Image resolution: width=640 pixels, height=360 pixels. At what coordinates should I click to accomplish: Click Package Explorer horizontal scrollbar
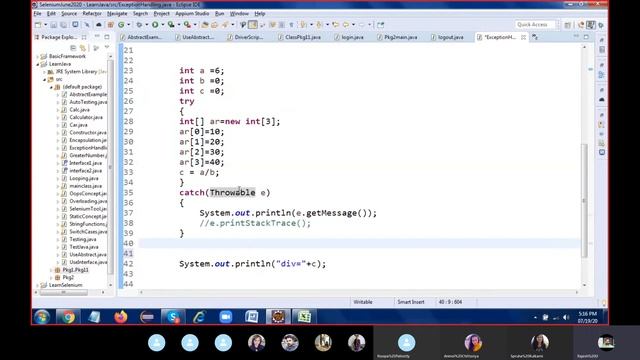pyautogui.click(x=63, y=292)
